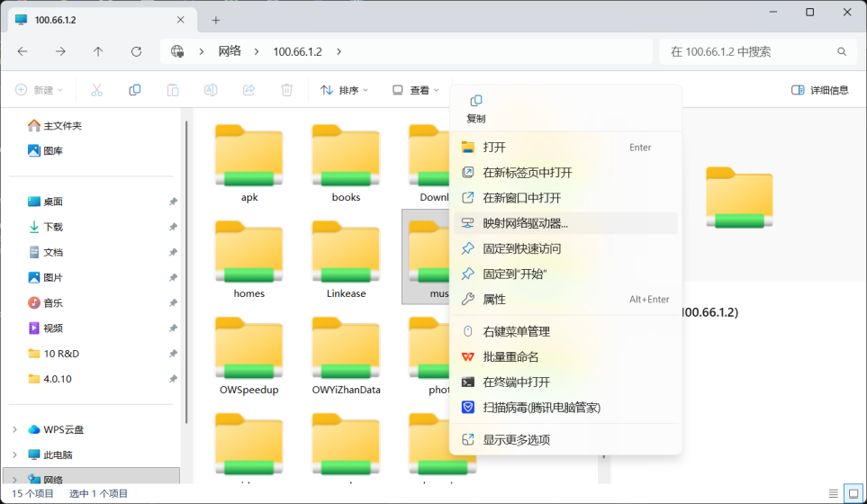The height and width of the screenshot is (504, 867).
Task: Open the 排序 sort dropdown
Action: pos(344,90)
